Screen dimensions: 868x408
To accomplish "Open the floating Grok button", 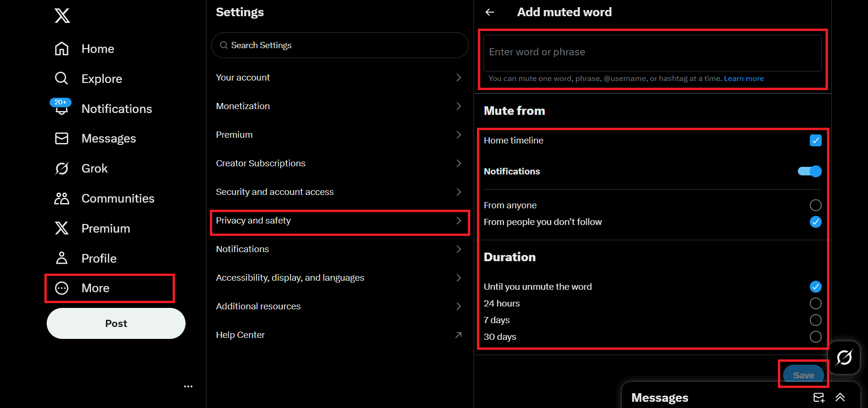I will 844,357.
